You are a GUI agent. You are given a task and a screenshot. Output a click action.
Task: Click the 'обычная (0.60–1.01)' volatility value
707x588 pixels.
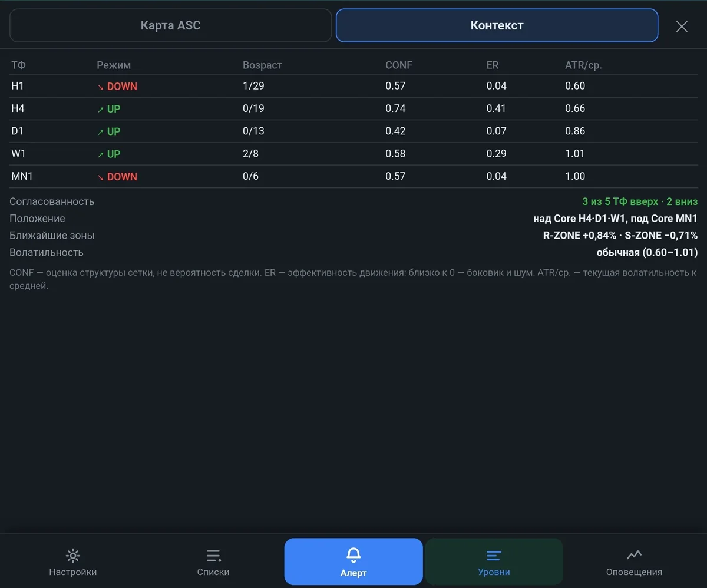pos(647,252)
